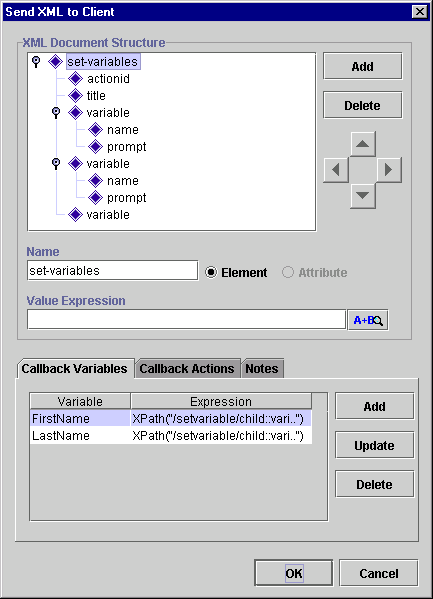Collapse the first variable tree node

56,113
